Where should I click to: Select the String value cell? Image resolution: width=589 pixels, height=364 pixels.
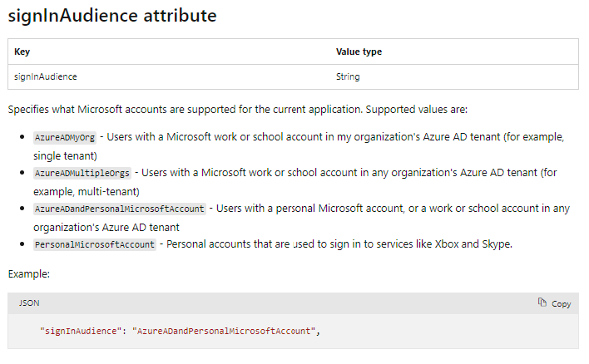(x=348, y=77)
